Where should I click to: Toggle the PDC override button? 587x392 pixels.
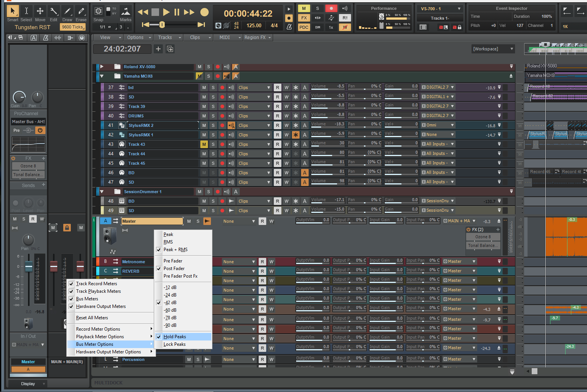(x=304, y=27)
